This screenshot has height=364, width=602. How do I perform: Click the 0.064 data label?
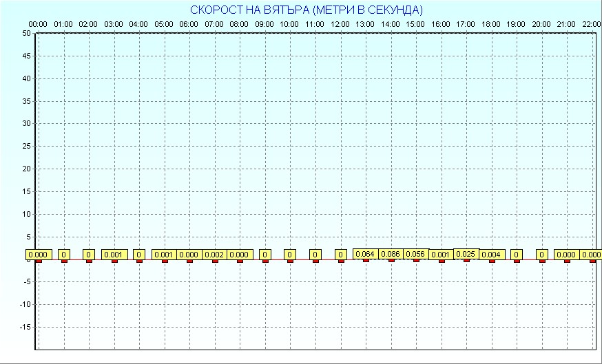click(365, 254)
